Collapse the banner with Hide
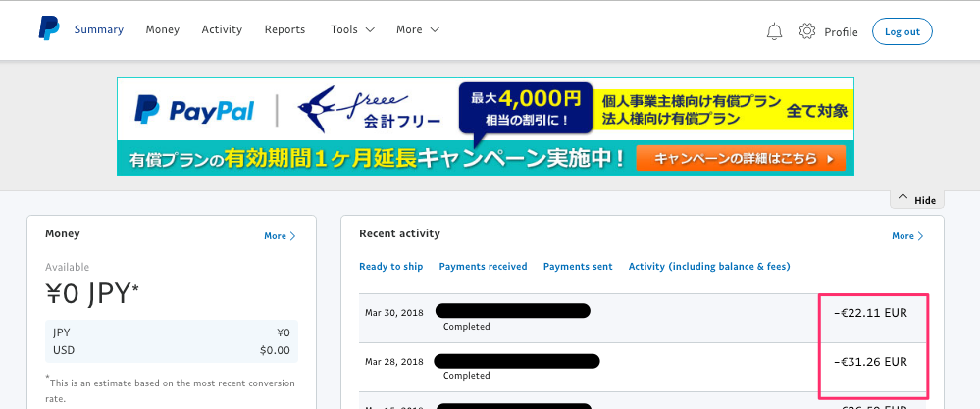The width and height of the screenshot is (980, 409). coord(917,199)
